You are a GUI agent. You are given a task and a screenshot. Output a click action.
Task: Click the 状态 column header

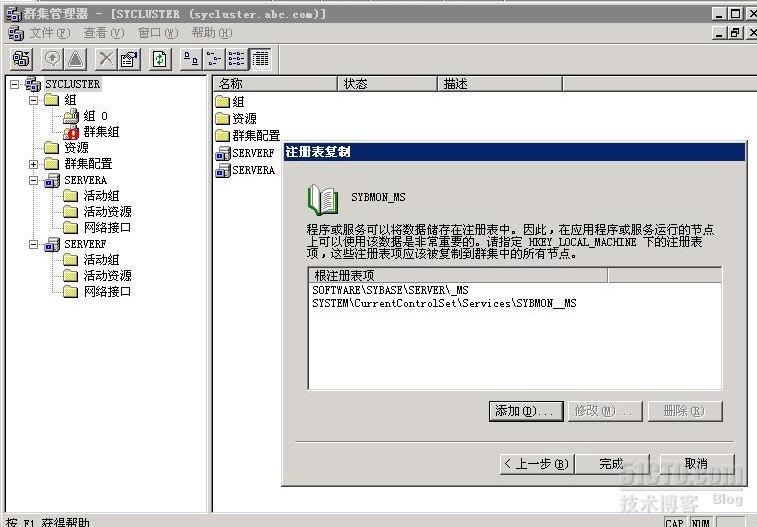click(x=387, y=84)
